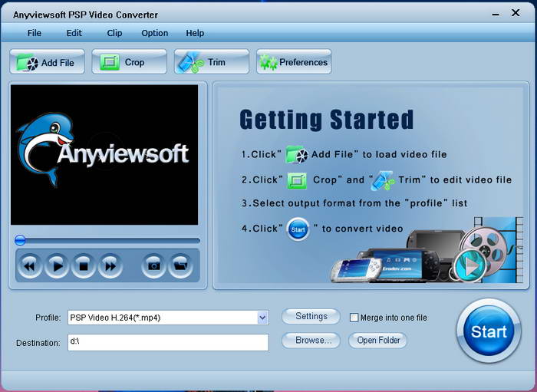Minimize the PSP Video Converter window
The height and width of the screenshot is (392, 537).
pos(496,15)
